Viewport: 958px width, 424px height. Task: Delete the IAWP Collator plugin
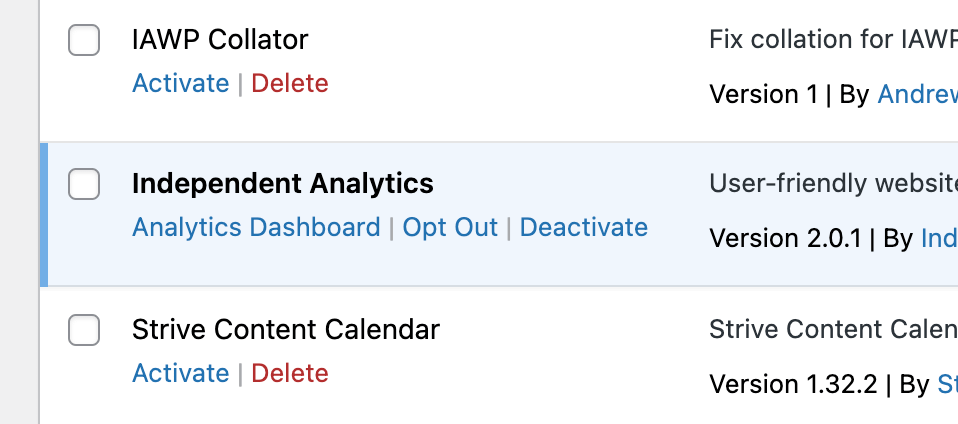pyautogui.click(x=290, y=83)
